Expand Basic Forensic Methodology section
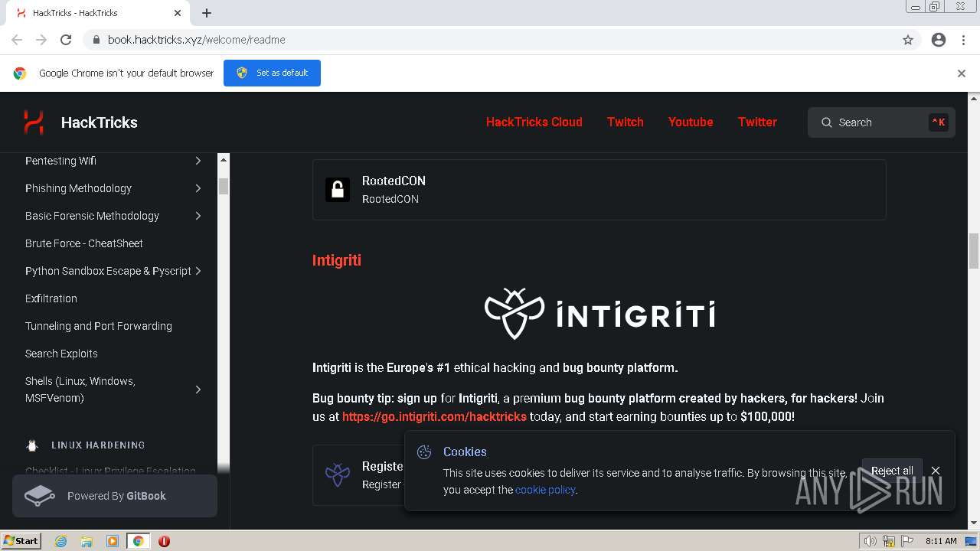 point(198,216)
